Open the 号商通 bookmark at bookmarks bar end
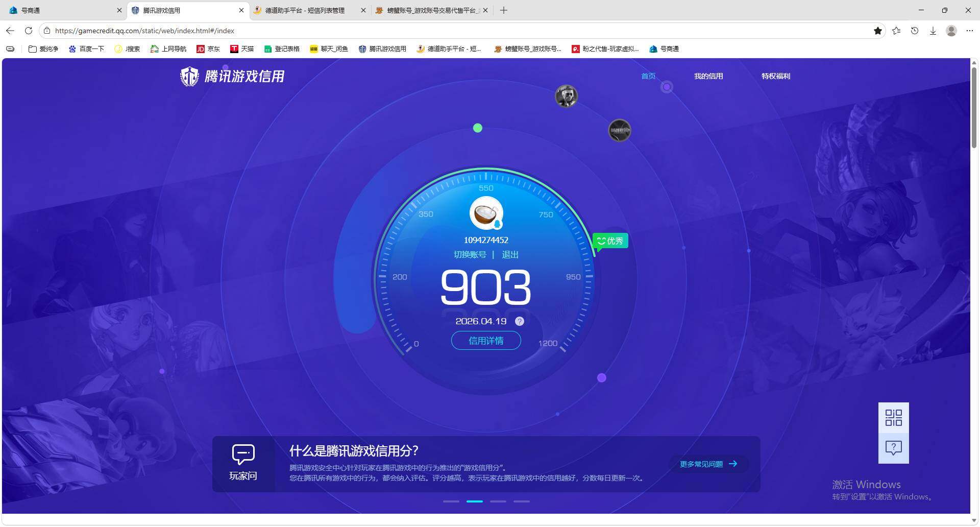Viewport: 980px width, 527px height. coord(664,49)
